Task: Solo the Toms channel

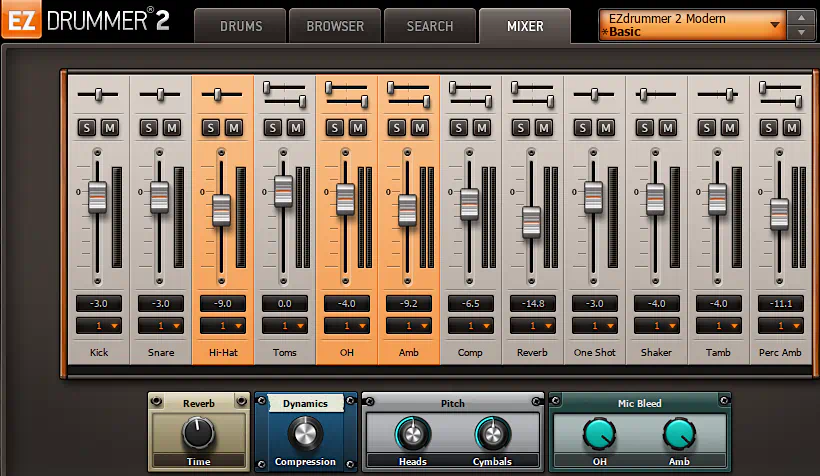Action: coord(273,128)
